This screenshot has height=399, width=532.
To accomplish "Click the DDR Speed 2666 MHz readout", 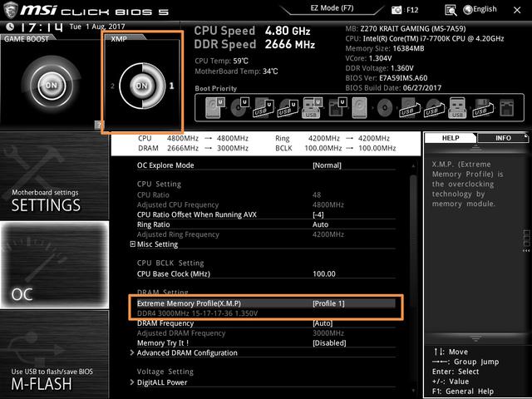I will point(254,44).
